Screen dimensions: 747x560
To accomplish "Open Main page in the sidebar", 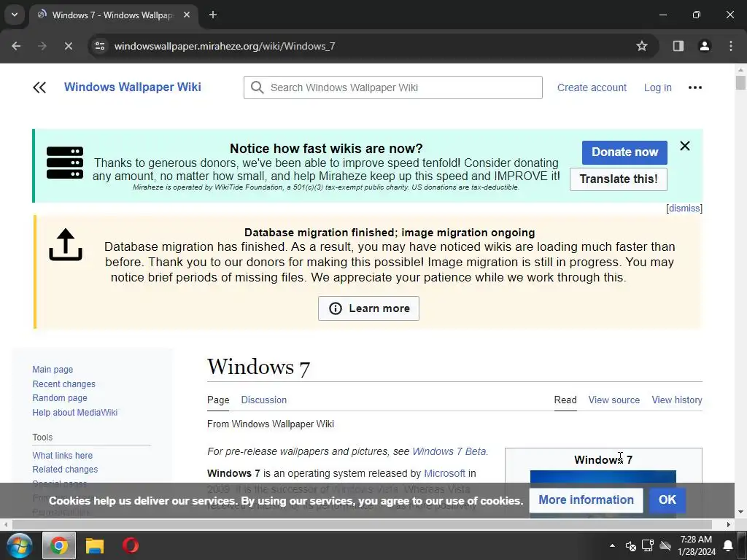I will point(53,370).
